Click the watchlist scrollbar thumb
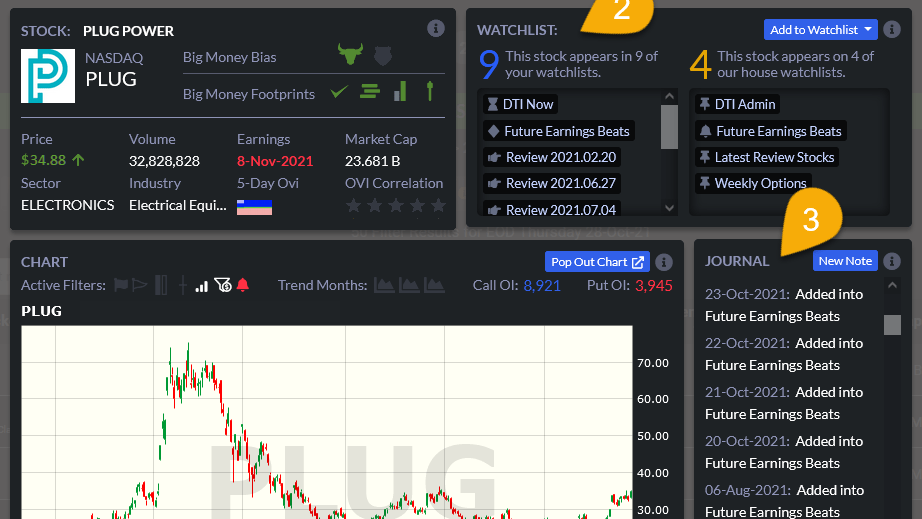922x519 pixels. [669, 127]
